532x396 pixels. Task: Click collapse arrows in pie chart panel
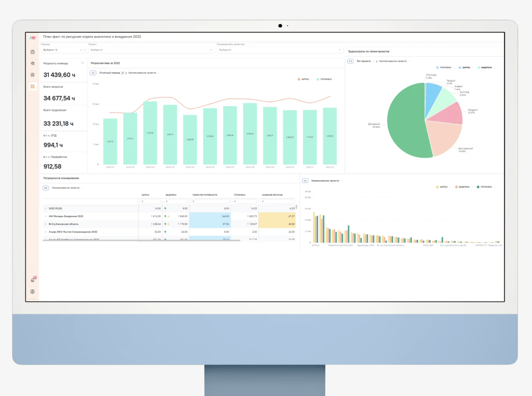(x=350, y=61)
